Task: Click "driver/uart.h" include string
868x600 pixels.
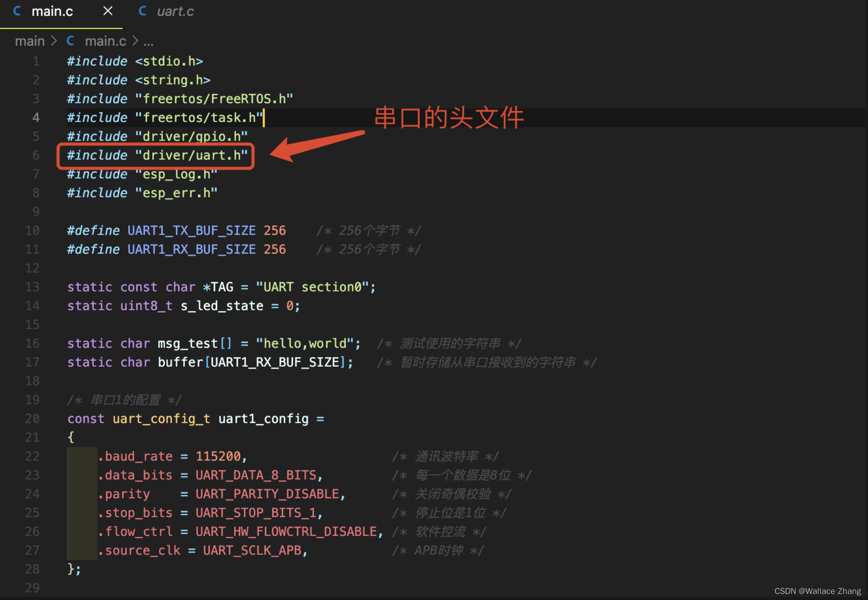Action: 191,156
